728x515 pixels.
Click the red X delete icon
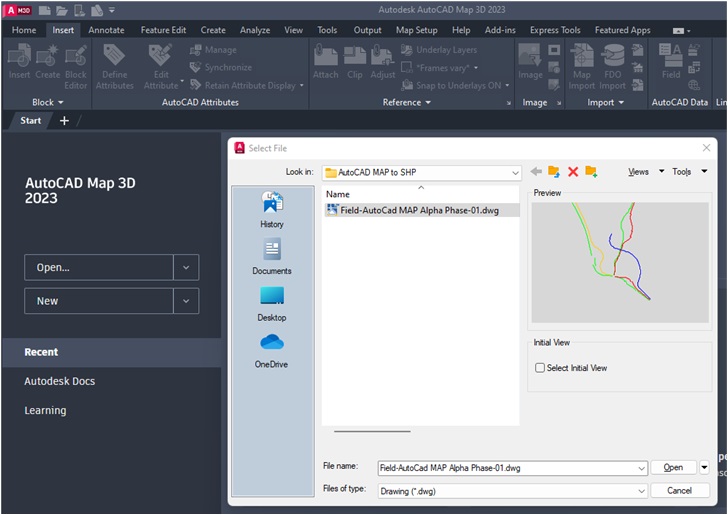pyautogui.click(x=573, y=172)
